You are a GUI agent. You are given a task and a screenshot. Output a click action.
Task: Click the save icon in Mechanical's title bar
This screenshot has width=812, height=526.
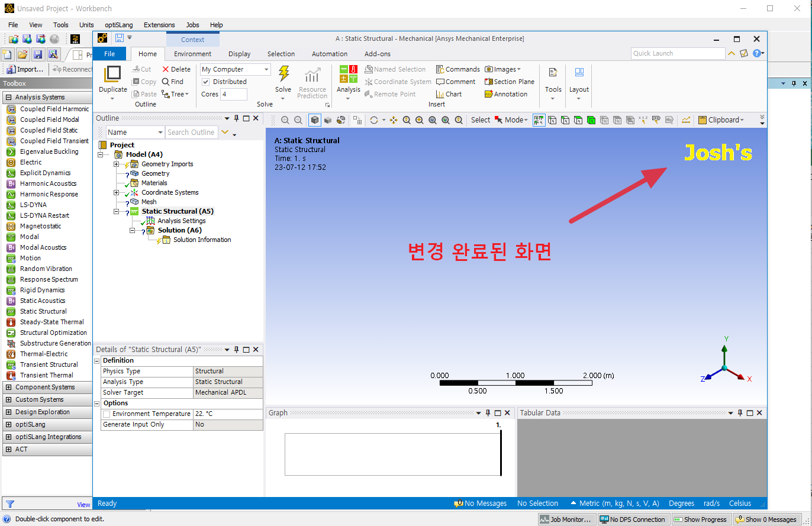[x=120, y=38]
